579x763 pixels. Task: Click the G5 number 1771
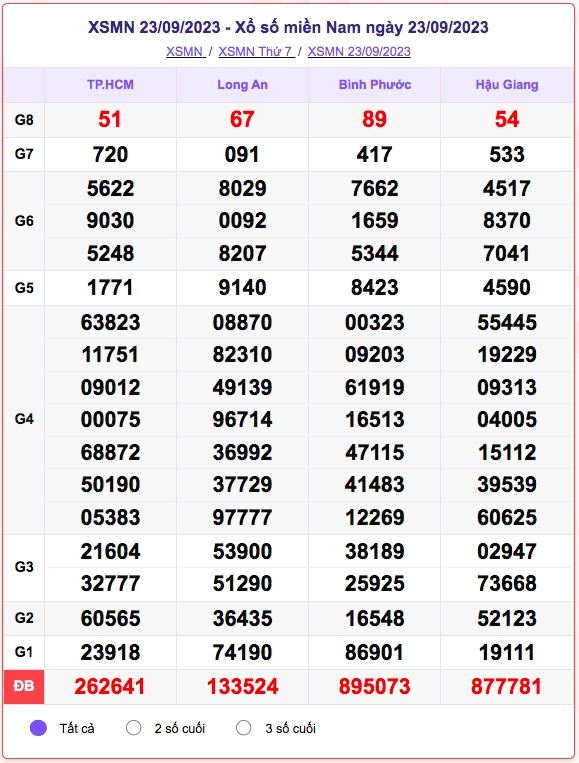click(x=110, y=288)
